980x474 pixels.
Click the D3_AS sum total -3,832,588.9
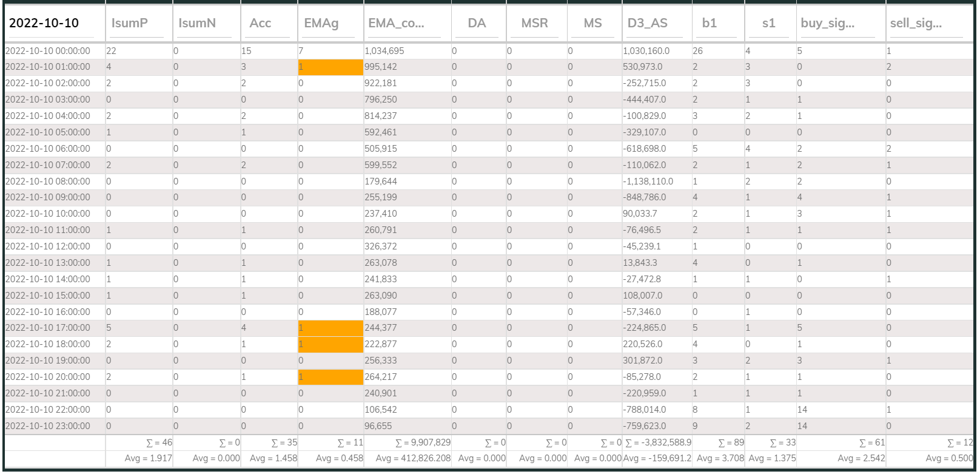click(x=658, y=442)
